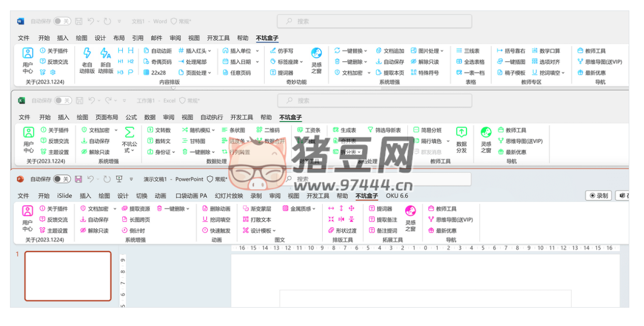Click 最新优惠 in the Excel ribbon
644x326 pixels.
click(512, 152)
